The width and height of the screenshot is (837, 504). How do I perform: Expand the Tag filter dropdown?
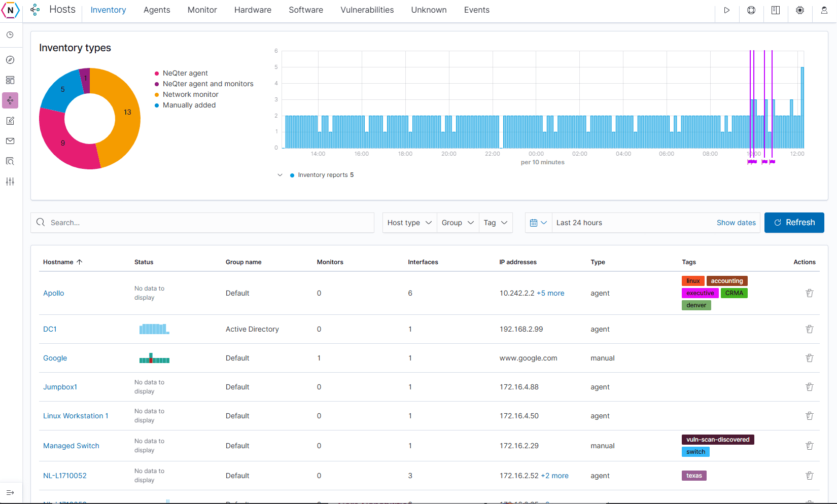coord(496,223)
